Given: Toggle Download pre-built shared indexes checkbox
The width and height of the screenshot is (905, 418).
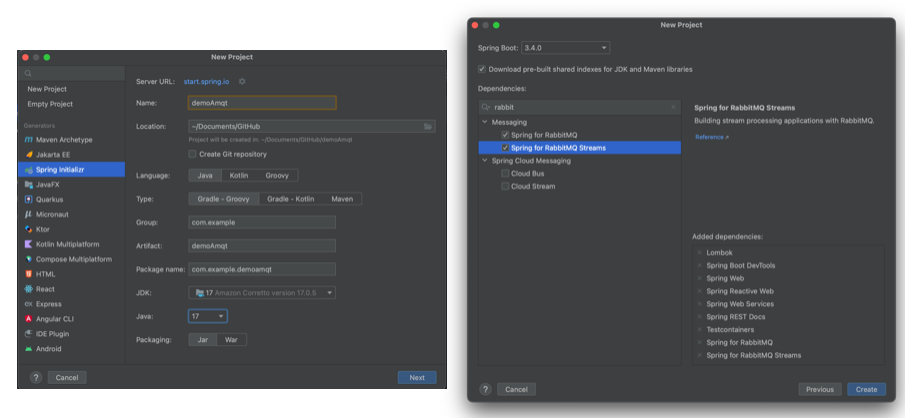Looking at the screenshot, I should click(482, 69).
